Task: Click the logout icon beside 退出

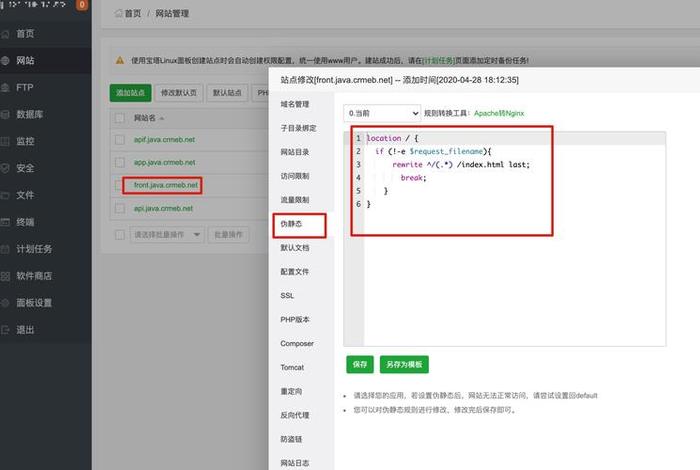Action: click(5, 330)
